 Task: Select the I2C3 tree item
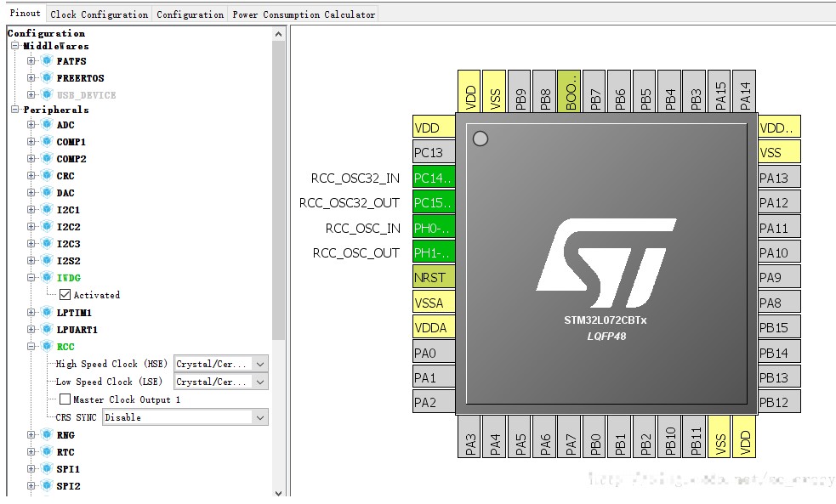[x=68, y=244]
